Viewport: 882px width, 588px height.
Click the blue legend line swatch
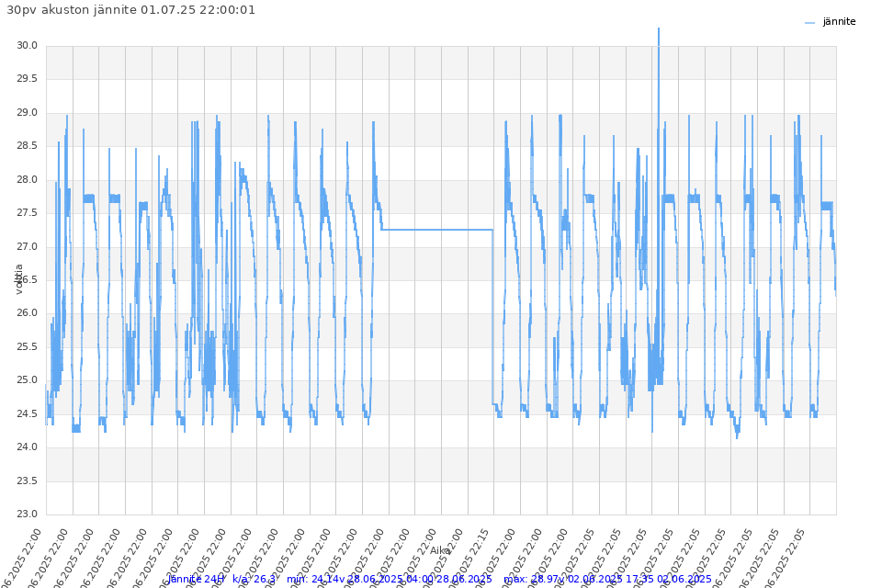click(x=809, y=22)
